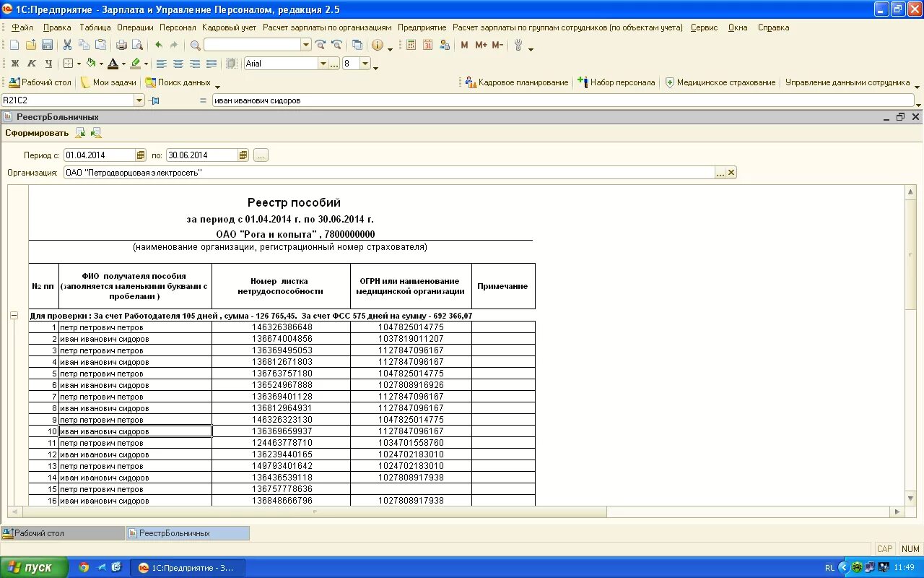Image resolution: width=924 pixels, height=578 pixels.
Task: Toggle Underline (Ч) formatting
Action: [x=48, y=64]
